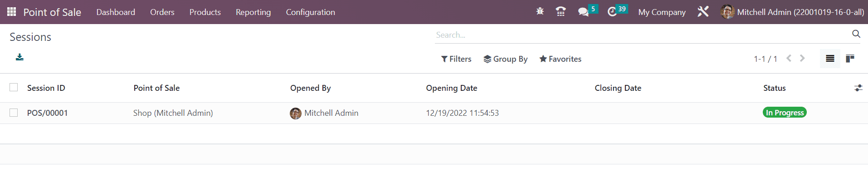
Task: Expand the Group By dropdown
Action: click(506, 59)
